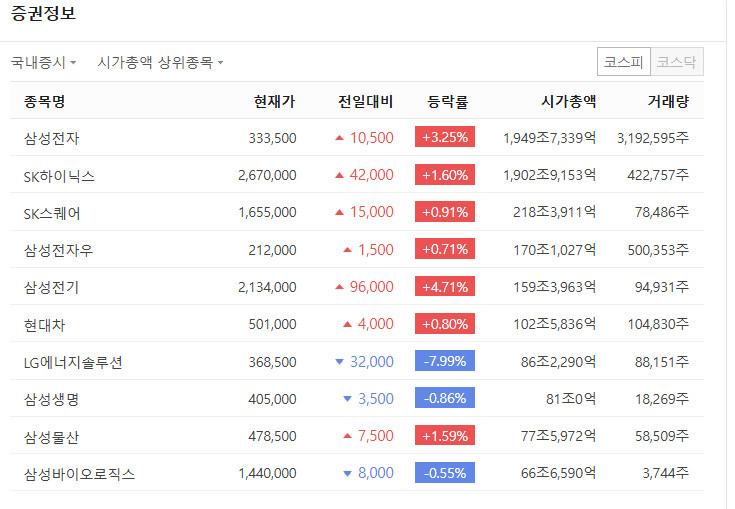Click the -7.99% badge for LG에너지솔루션
Viewport: 735px width, 509px height.
[445, 361]
